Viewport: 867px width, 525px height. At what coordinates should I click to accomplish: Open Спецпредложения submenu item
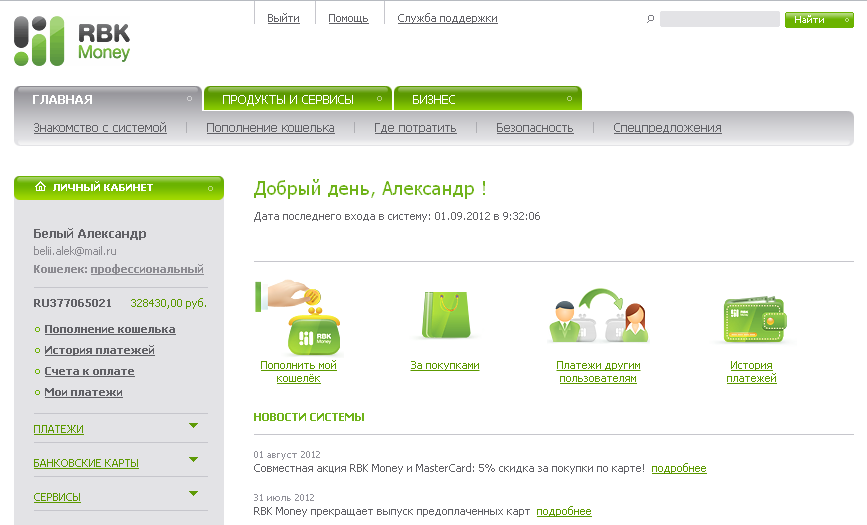coord(667,128)
